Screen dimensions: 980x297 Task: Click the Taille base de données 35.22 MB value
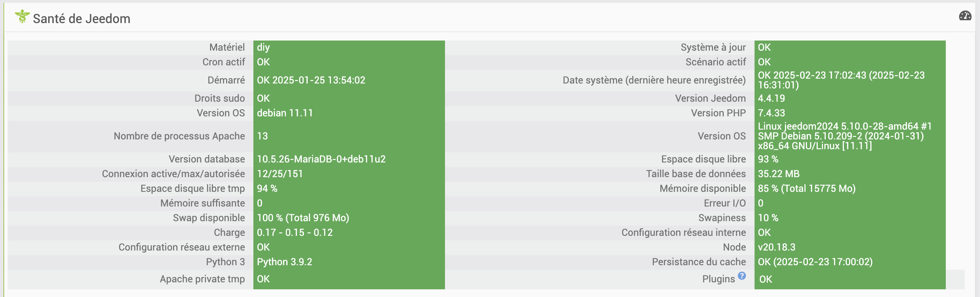click(778, 174)
